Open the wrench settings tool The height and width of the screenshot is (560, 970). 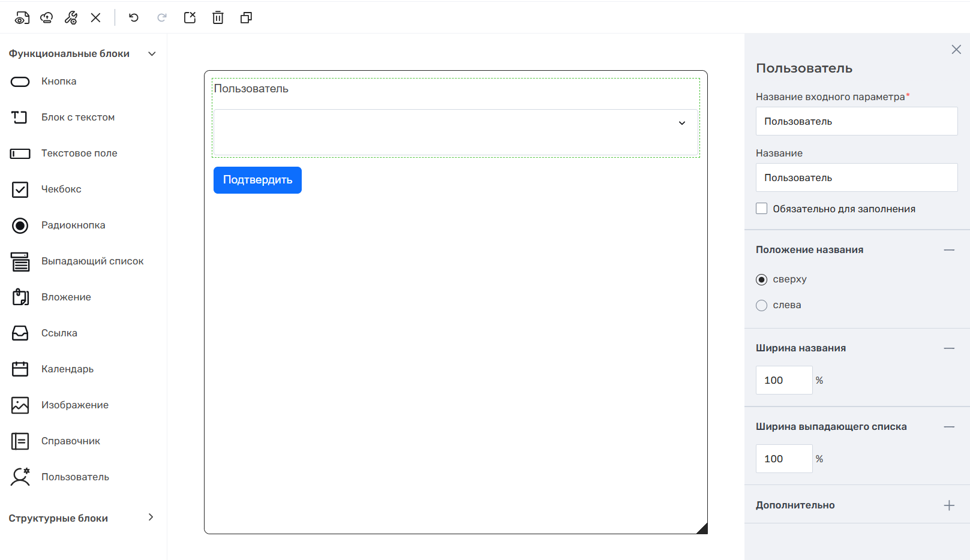[x=71, y=18]
